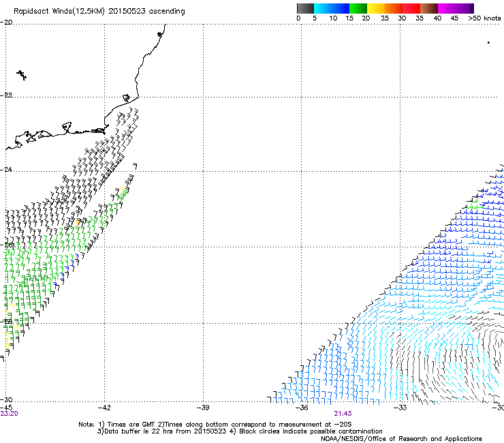Click the legend label "25"

pyautogui.click(x=385, y=18)
